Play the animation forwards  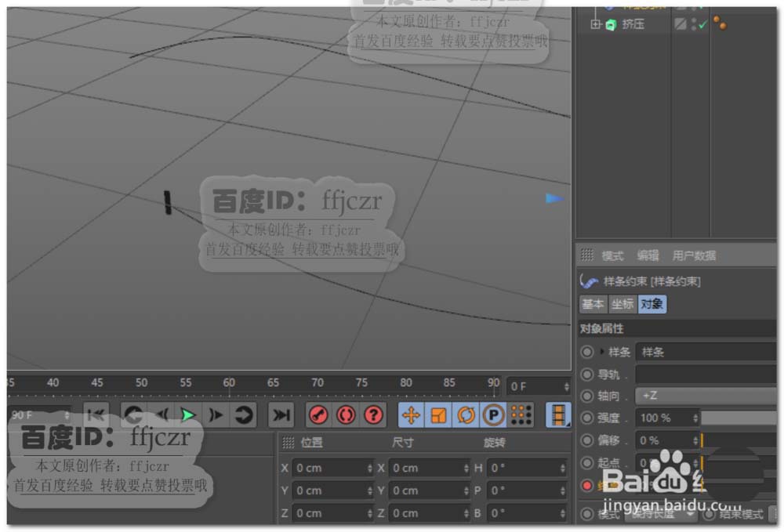188,414
